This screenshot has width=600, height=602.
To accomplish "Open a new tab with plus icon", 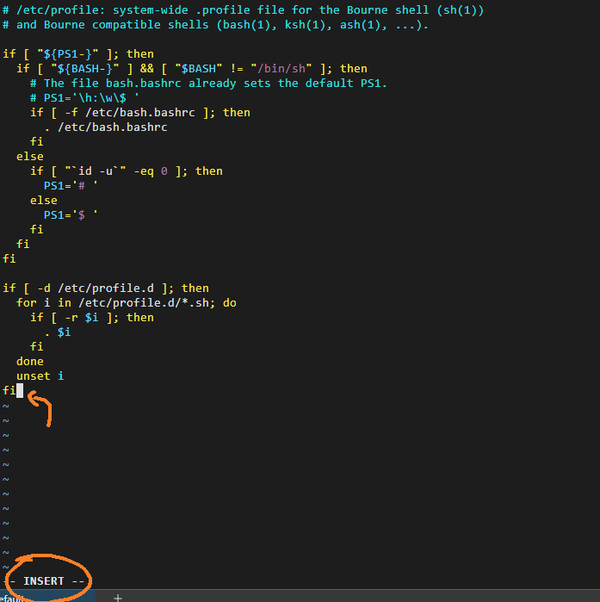I will point(118,597).
